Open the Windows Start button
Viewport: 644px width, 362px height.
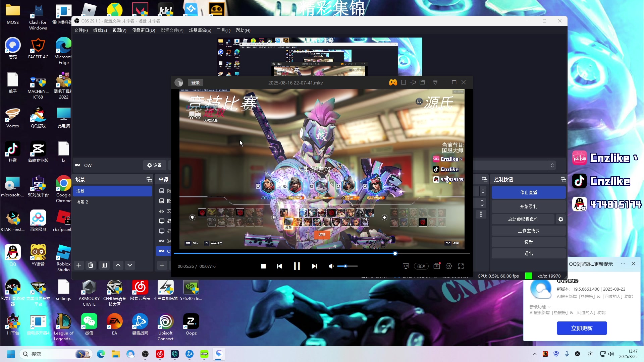(11, 354)
